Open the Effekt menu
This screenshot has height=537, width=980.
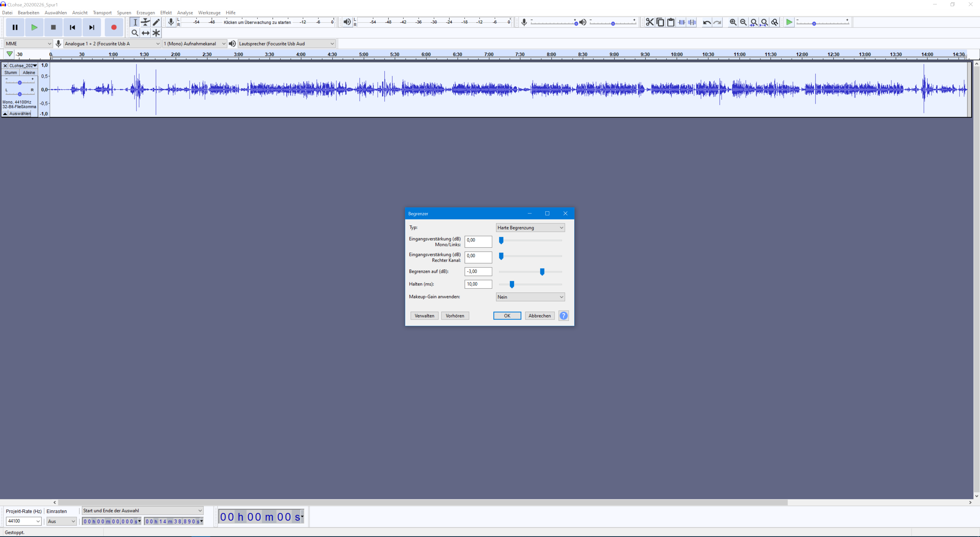tap(166, 13)
